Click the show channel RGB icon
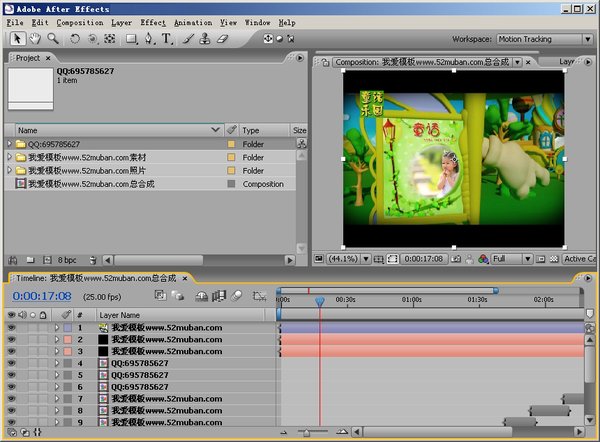Image resolution: width=600 pixels, height=442 pixels. [483, 259]
